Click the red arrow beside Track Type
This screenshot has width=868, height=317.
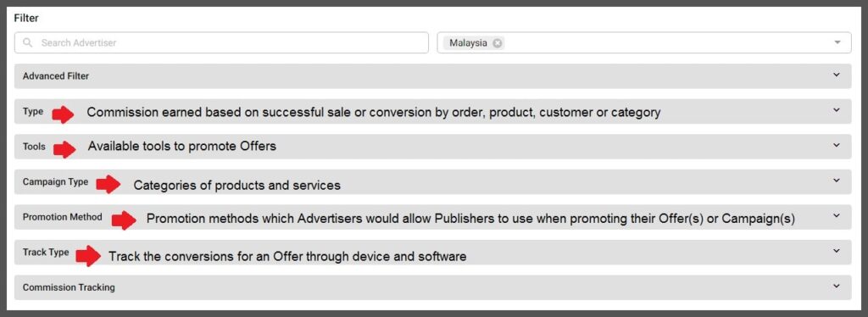point(88,256)
